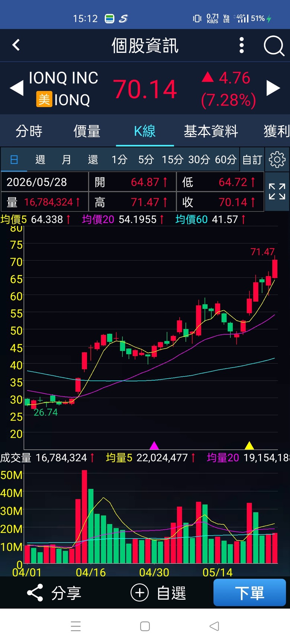Tap 自選 watchlist label
290x644 pixels.
(171, 593)
